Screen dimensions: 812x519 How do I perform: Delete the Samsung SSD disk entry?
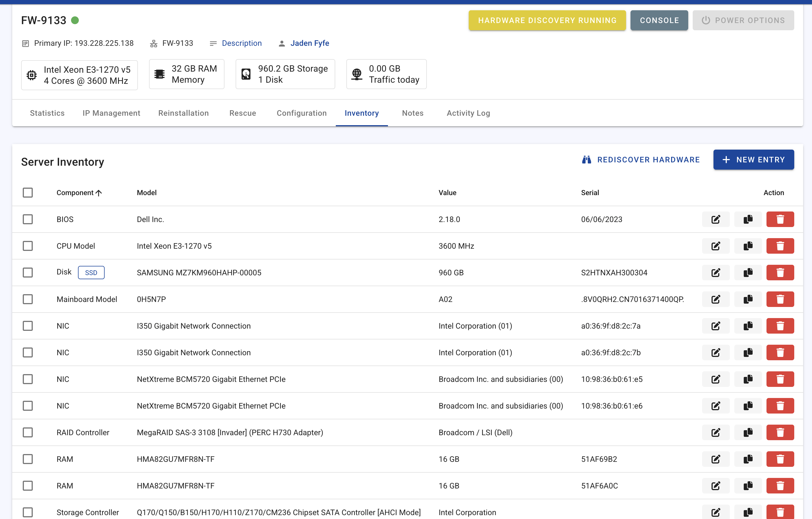[x=780, y=273]
